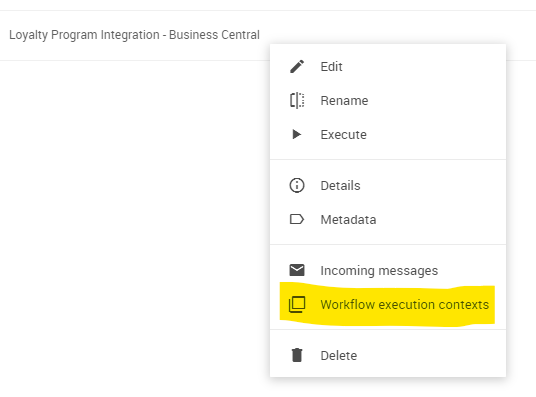This screenshot has width=536, height=397.
Task: Choose Edit from the context menu
Action: click(388, 67)
